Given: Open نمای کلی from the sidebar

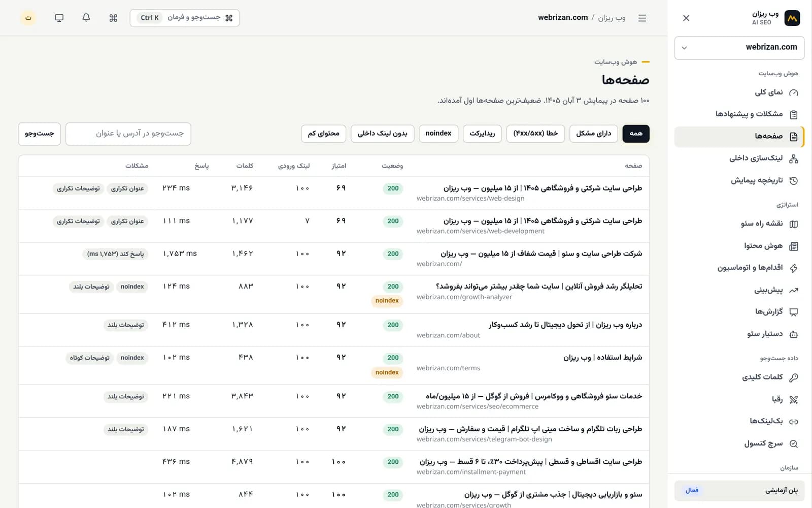Looking at the screenshot, I should click(x=739, y=92).
